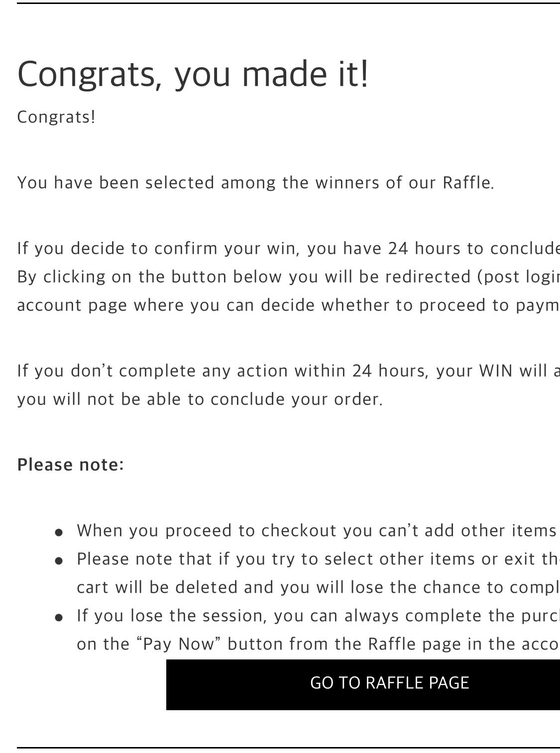This screenshot has height=753, width=560.
Task: Click the "Congrats, you made it!" heading
Action: tap(193, 74)
